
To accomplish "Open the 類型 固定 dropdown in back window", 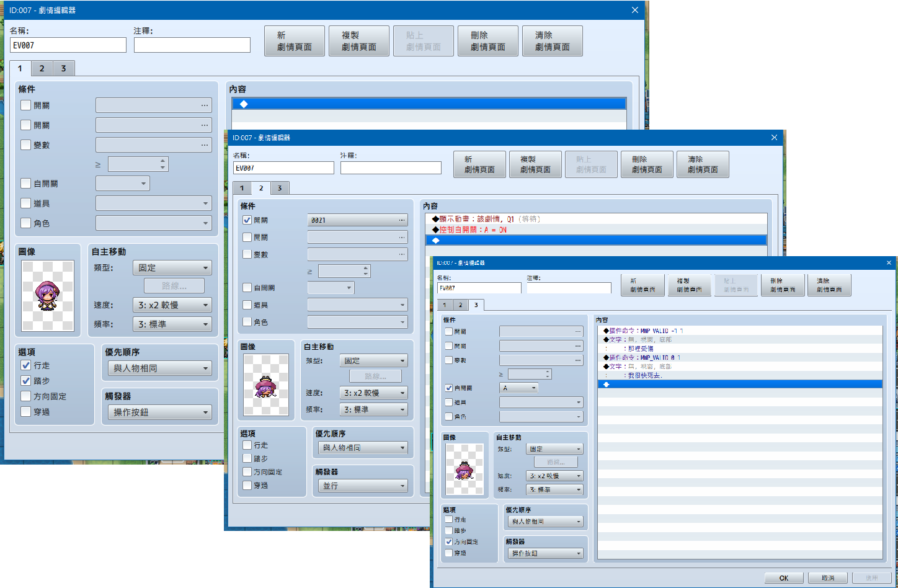I will 172,268.
